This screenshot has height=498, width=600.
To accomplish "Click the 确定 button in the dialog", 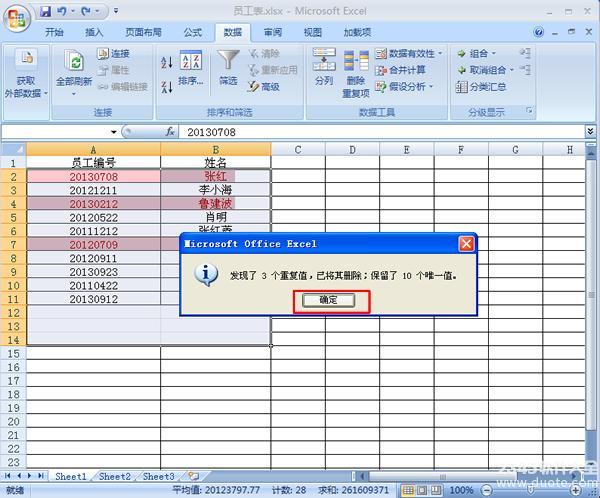I will [327, 300].
